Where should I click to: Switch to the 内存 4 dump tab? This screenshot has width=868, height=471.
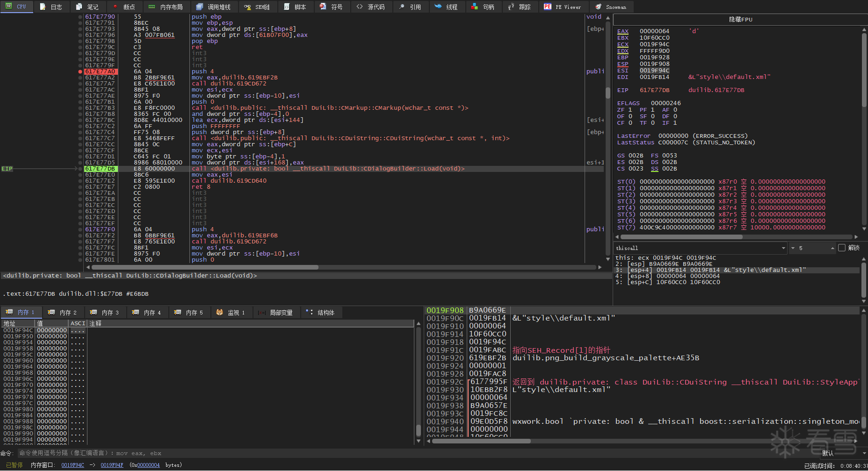147,312
